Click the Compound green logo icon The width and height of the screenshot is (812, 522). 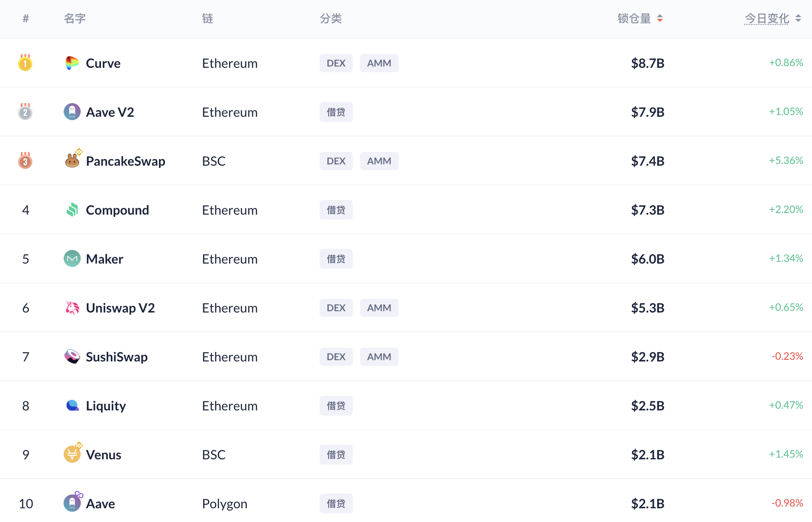tap(72, 209)
